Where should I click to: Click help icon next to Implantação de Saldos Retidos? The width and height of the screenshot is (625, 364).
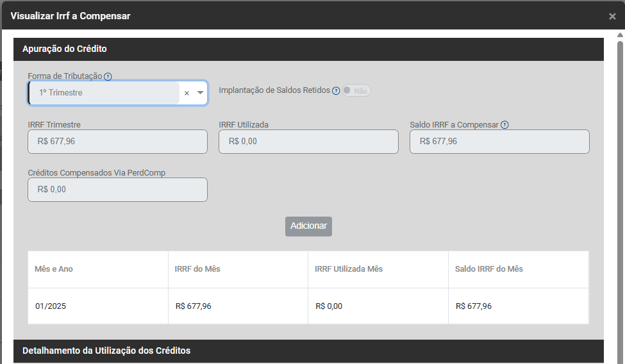coord(336,91)
